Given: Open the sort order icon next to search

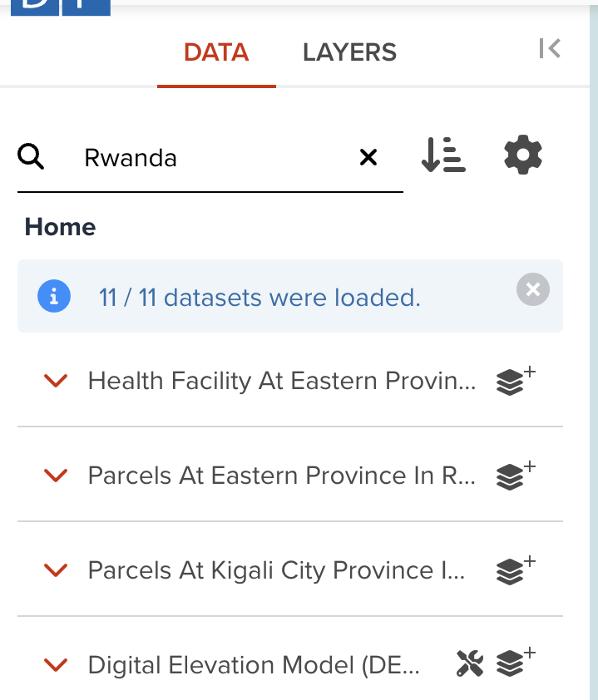Looking at the screenshot, I should [443, 155].
